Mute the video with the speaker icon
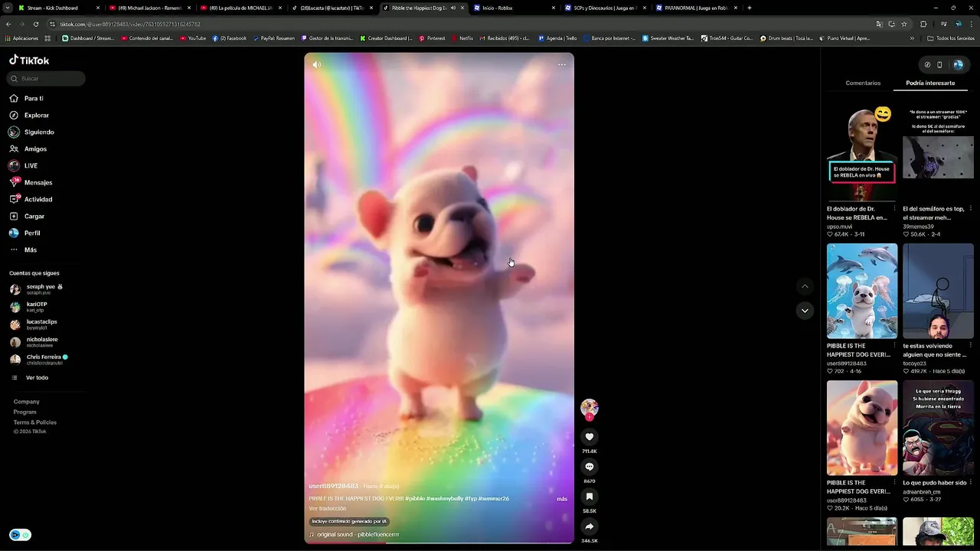Image resolution: width=980 pixels, height=551 pixels. (x=316, y=65)
